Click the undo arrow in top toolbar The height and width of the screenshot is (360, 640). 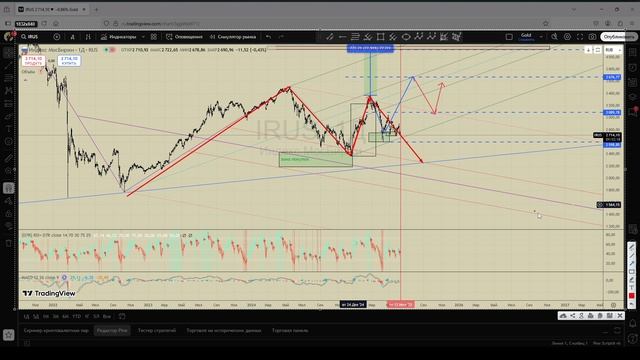point(269,37)
